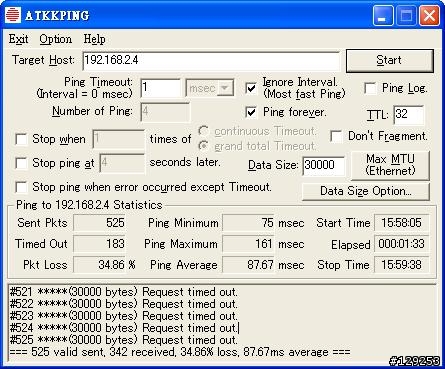Click the summary line 525 valid sent
This screenshot has height=369, width=445.
click(180, 352)
